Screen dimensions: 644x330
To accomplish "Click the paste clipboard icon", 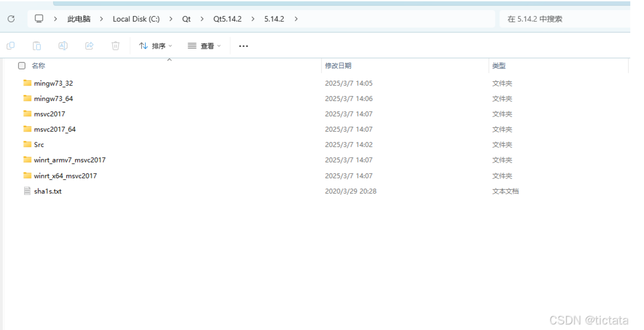I will click(x=37, y=46).
